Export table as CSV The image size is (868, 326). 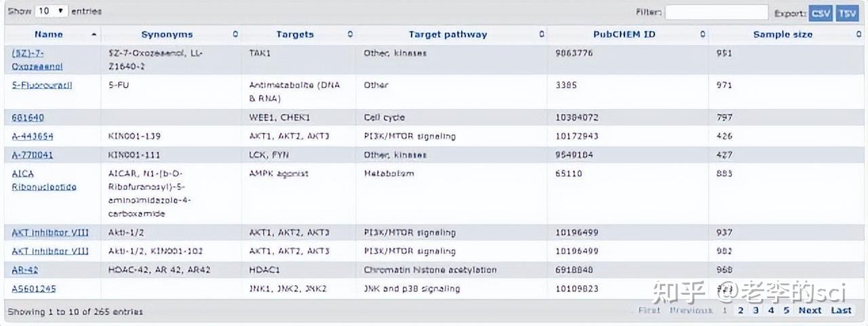(821, 13)
